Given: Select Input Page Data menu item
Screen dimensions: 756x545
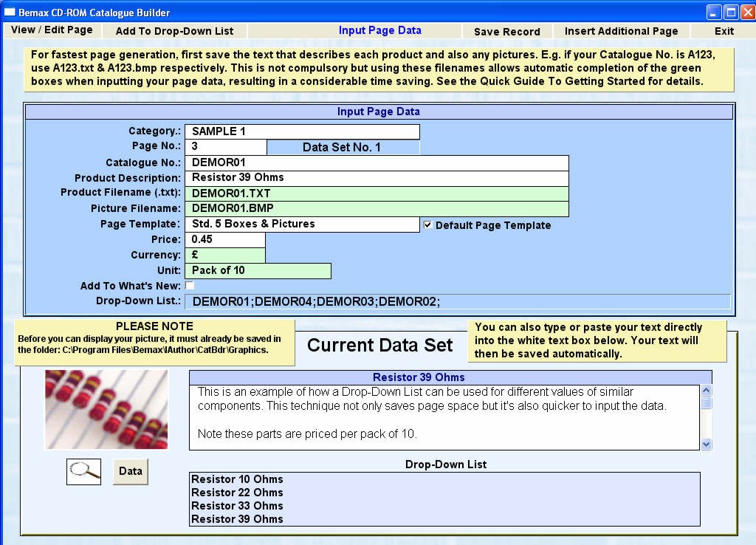Looking at the screenshot, I should tap(380, 30).
